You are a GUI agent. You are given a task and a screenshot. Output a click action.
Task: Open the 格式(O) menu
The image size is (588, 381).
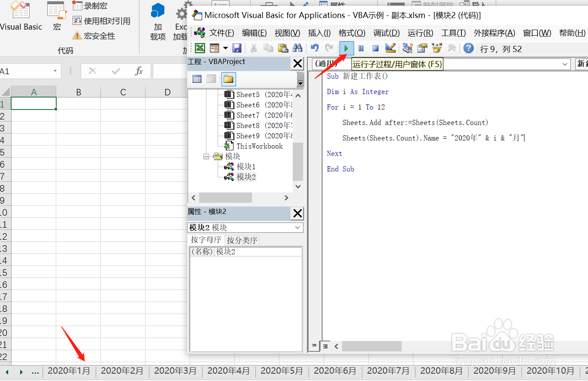click(x=352, y=33)
